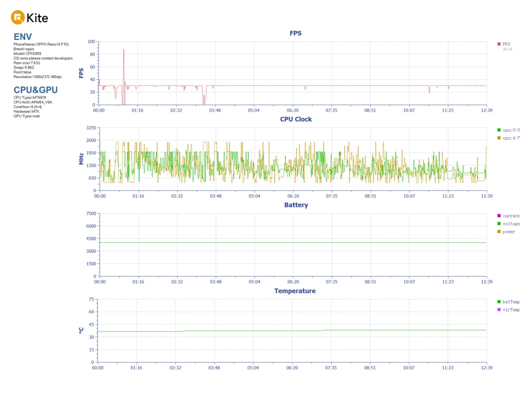532x395 pixels.
Task: Click the 12:39 tick on Temperature axis
Action: [486, 367]
